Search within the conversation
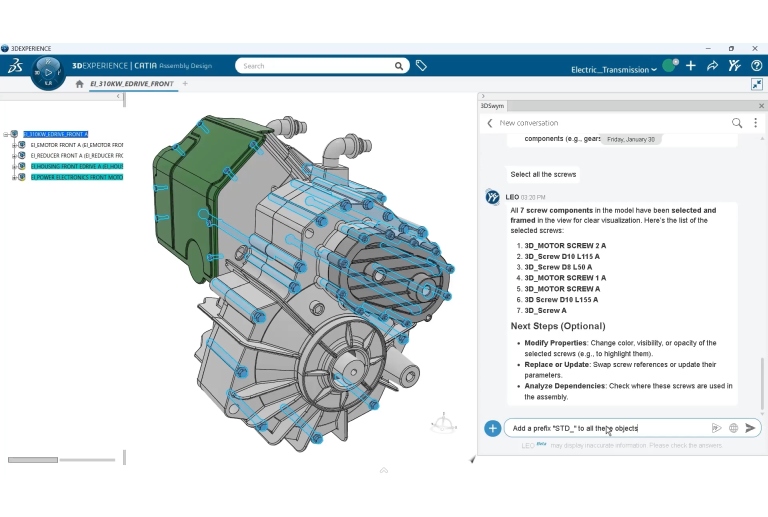Screen dimensions: 768x517 coord(737,123)
